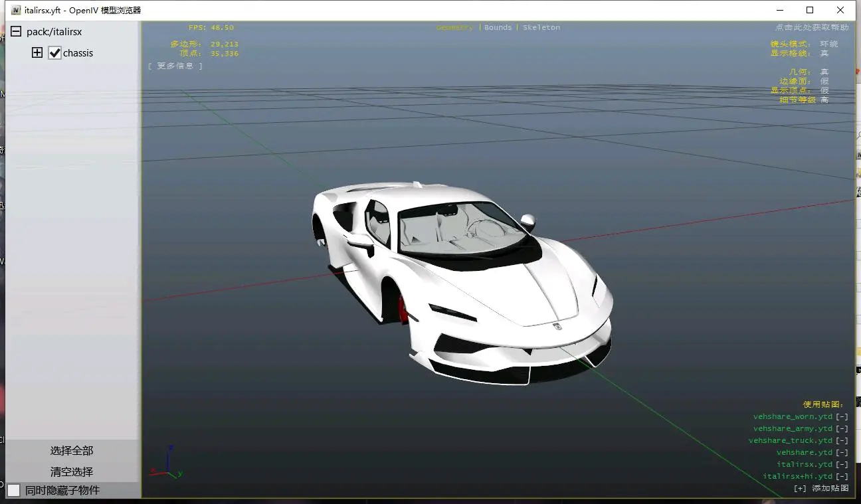Select the pack:/italirsx tree label
The image size is (861, 504).
click(x=54, y=32)
